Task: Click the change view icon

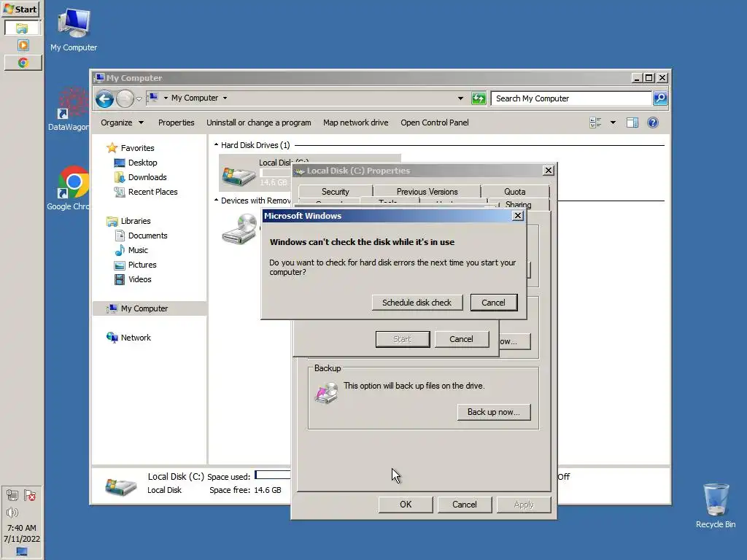Action: pos(595,122)
